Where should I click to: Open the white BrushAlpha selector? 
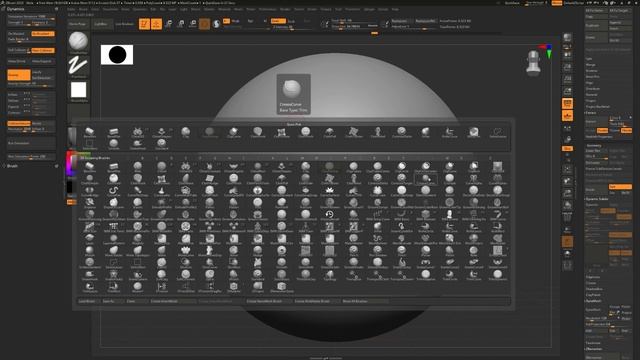click(x=78, y=91)
